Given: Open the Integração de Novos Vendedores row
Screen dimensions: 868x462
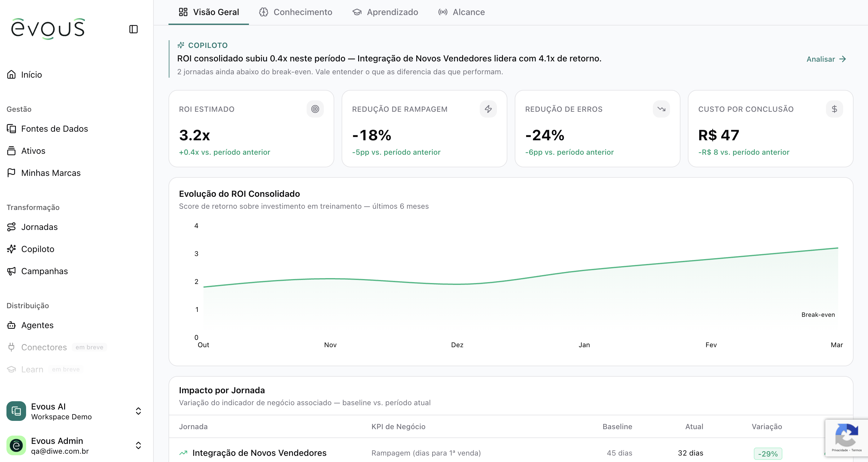Looking at the screenshot, I should click(259, 453).
